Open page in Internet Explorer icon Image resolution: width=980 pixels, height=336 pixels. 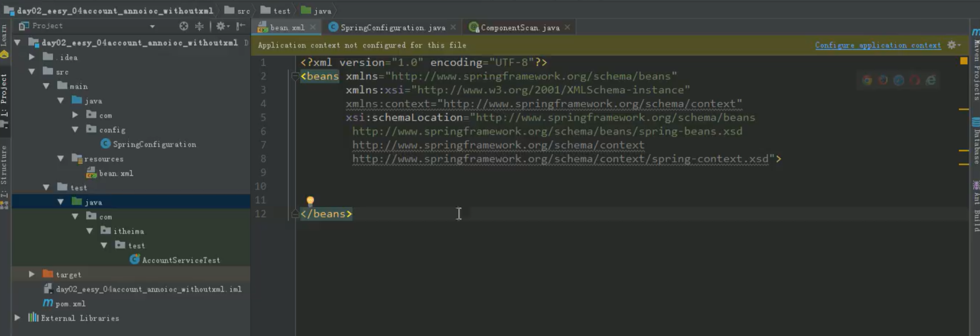point(931,80)
